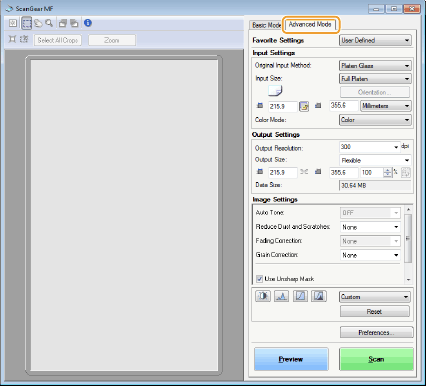Open the Brightness and Contrast icon
The height and width of the screenshot is (386, 426).
[263, 296]
